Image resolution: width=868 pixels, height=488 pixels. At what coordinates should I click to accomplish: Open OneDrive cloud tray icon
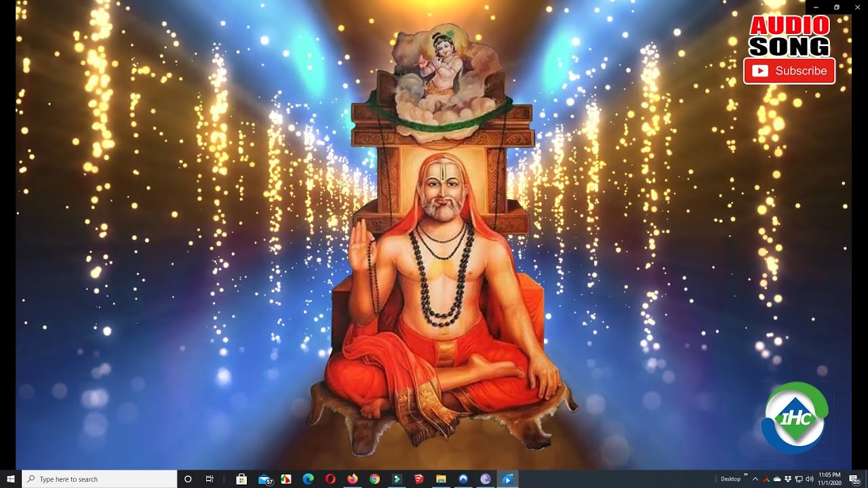[x=777, y=479]
